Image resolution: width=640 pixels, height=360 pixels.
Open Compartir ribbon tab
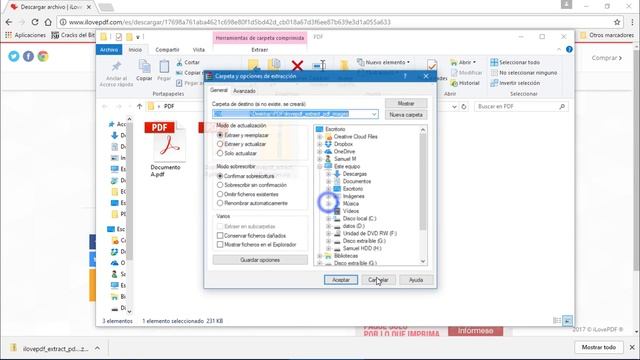click(x=167, y=49)
